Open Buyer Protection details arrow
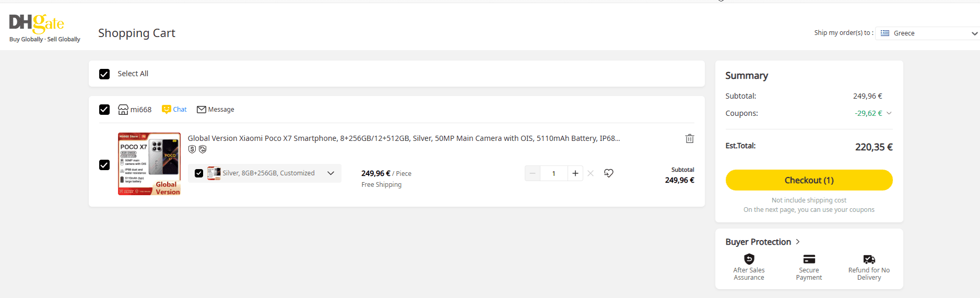 pyautogui.click(x=798, y=242)
